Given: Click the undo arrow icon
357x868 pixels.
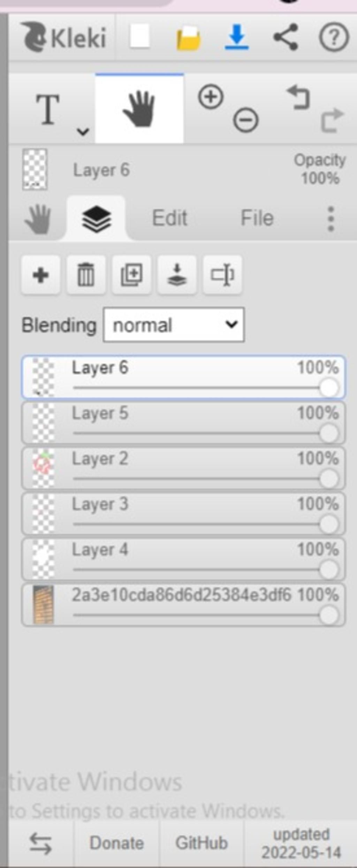Looking at the screenshot, I should click(x=298, y=97).
